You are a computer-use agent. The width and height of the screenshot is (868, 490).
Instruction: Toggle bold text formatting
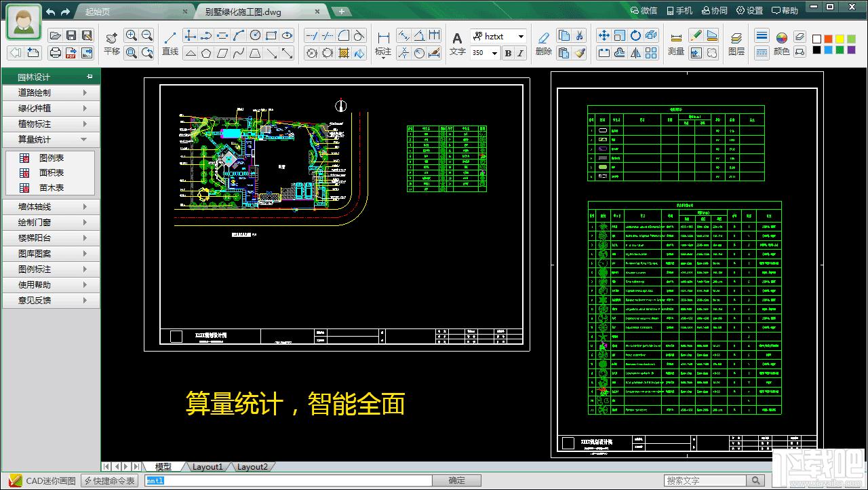[x=508, y=53]
